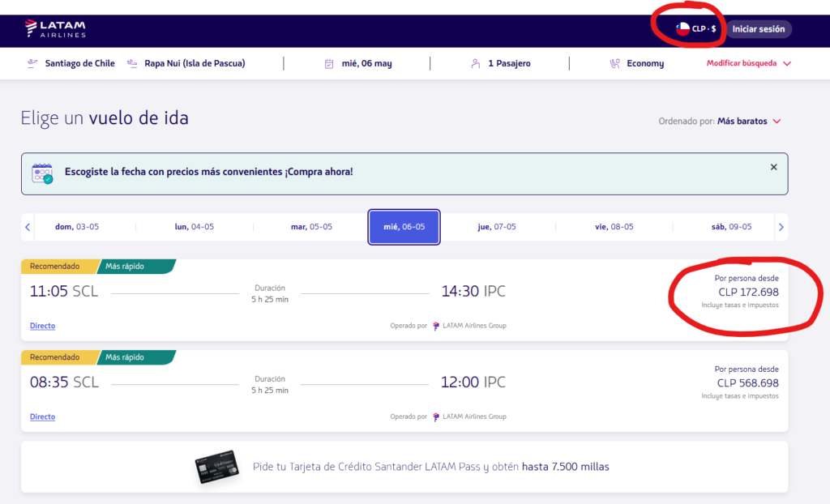Click the Santander LATAM Pass credit card image
The image size is (830, 504).
[215, 467]
